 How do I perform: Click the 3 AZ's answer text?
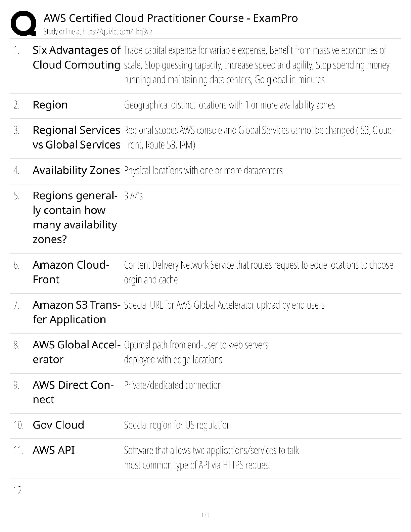[133, 196]
